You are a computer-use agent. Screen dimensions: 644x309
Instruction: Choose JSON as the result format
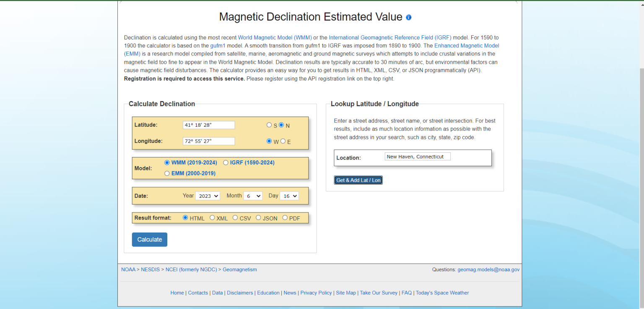click(258, 217)
